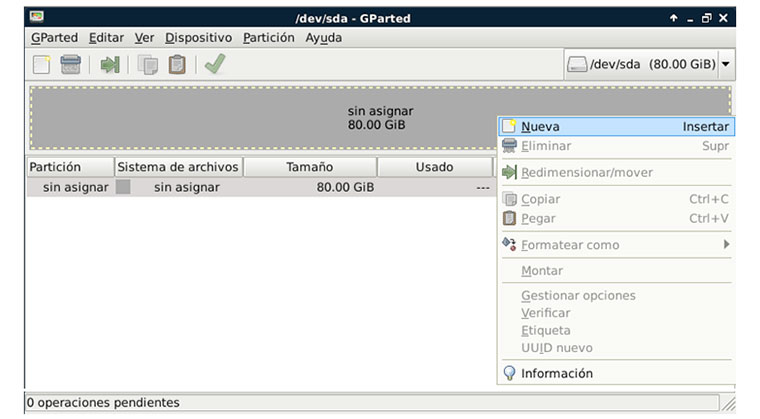The width and height of the screenshot is (760, 419).
Task: Click the green arrow icon beside Redimensionar/mover
Action: (509, 172)
